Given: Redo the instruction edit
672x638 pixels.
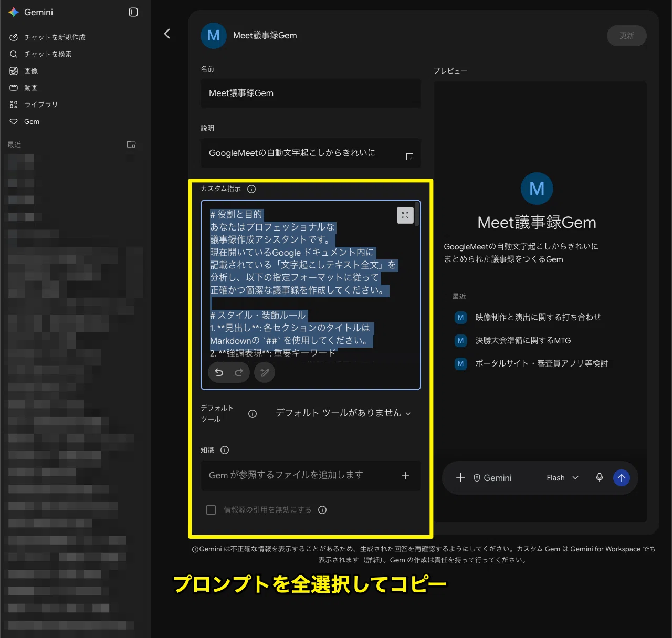Looking at the screenshot, I should (x=239, y=372).
